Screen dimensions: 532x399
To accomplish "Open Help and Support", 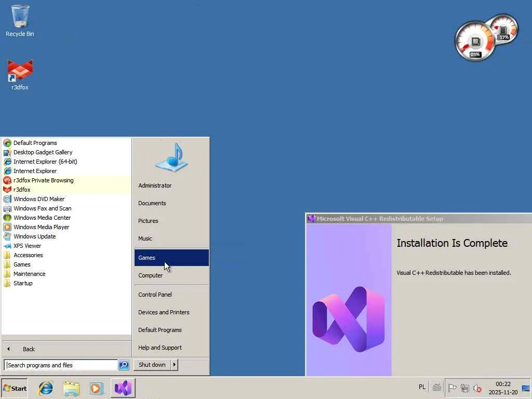I will [171, 348].
